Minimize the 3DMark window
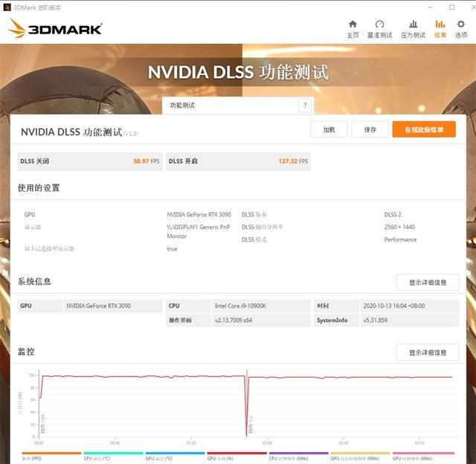The width and height of the screenshot is (476, 464). click(430, 7)
